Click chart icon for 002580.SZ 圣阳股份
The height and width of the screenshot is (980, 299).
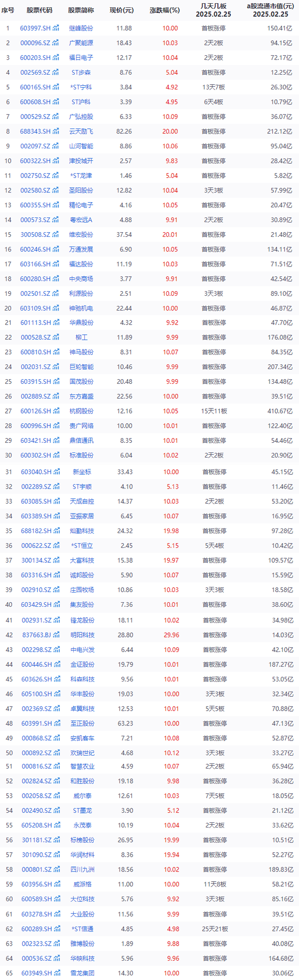(x=56, y=190)
